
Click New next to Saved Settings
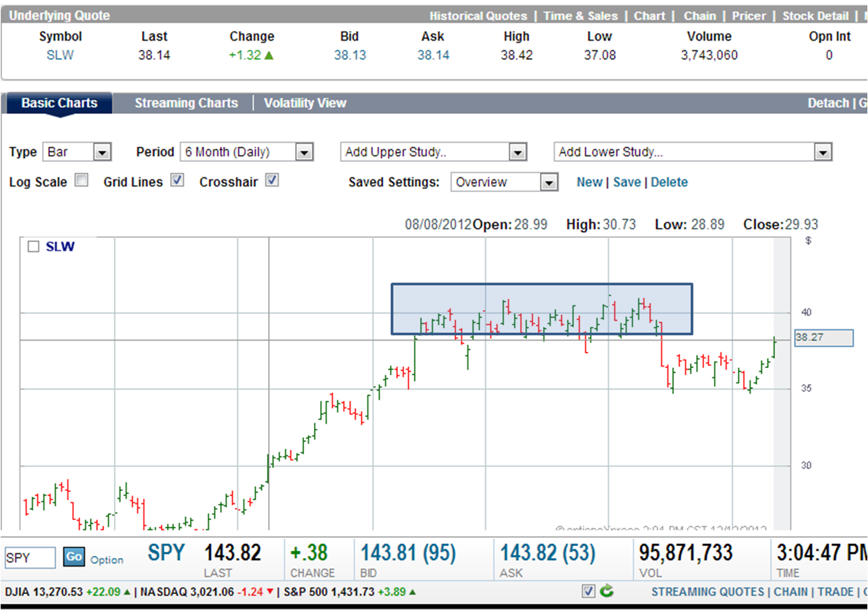[589, 182]
